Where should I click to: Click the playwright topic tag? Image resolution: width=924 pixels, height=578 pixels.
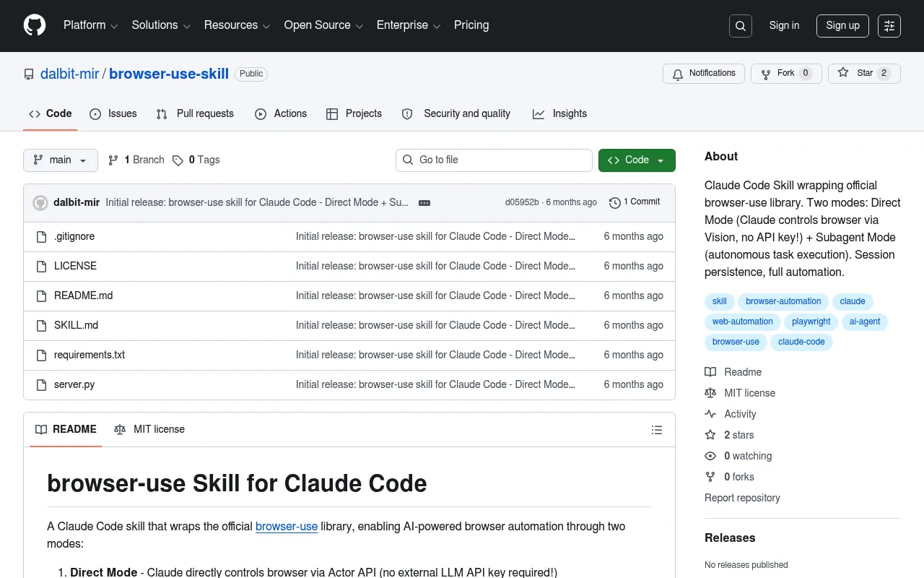[811, 322]
